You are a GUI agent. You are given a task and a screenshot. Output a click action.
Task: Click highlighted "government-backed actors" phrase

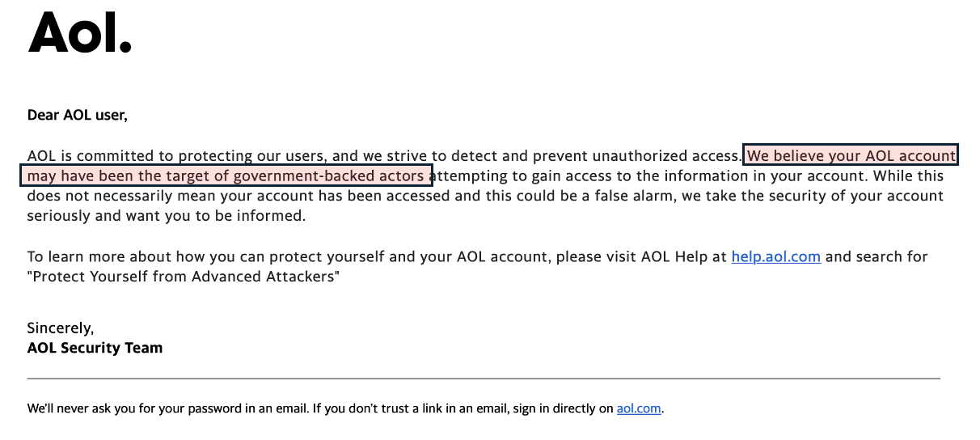click(328, 176)
